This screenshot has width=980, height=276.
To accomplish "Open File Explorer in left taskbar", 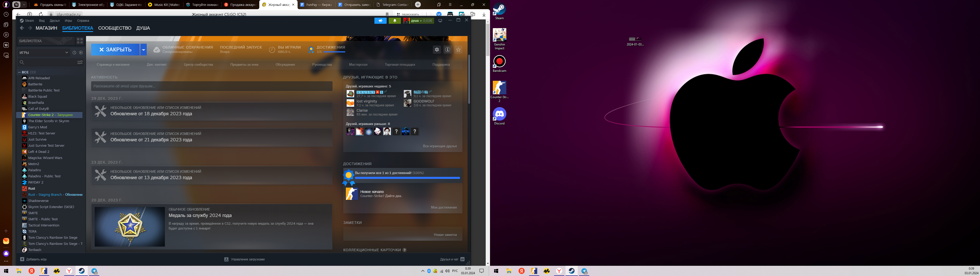I will [19, 271].
